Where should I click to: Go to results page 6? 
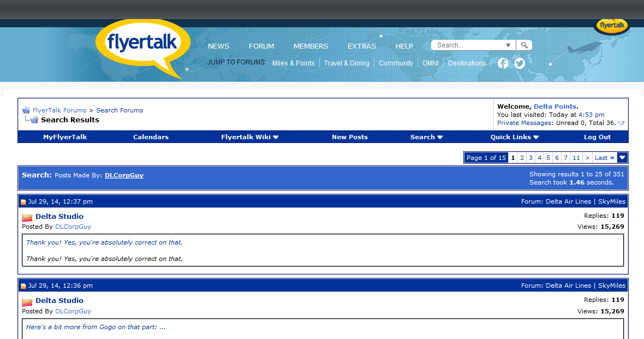[557, 157]
